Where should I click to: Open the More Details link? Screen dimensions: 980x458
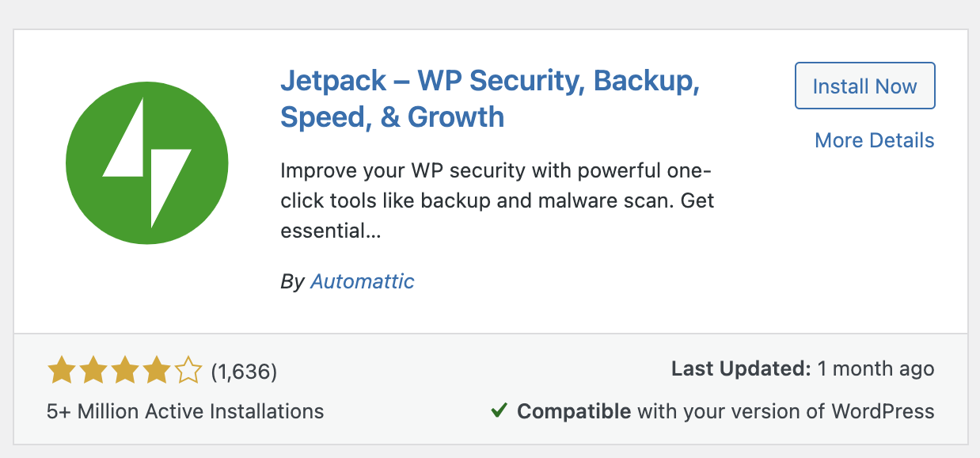point(874,140)
